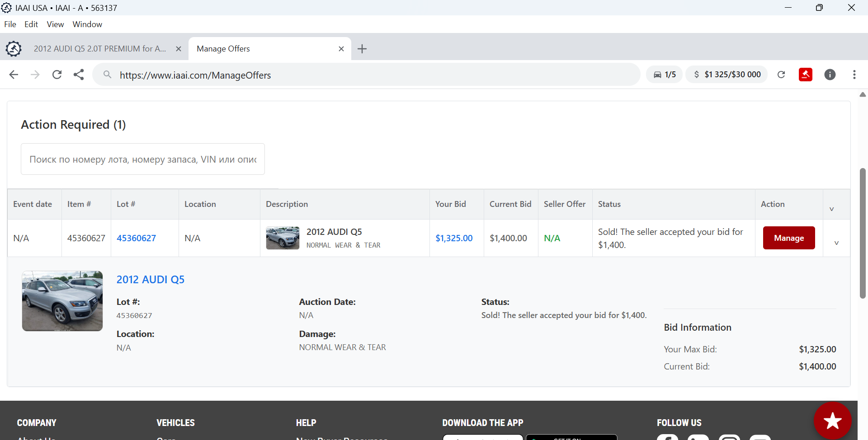Click the share icon beside the address bar

tap(79, 75)
